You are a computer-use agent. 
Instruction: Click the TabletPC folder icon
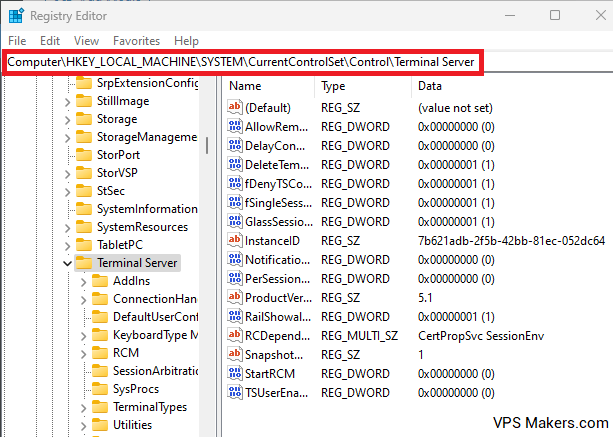pyautogui.click(x=84, y=245)
